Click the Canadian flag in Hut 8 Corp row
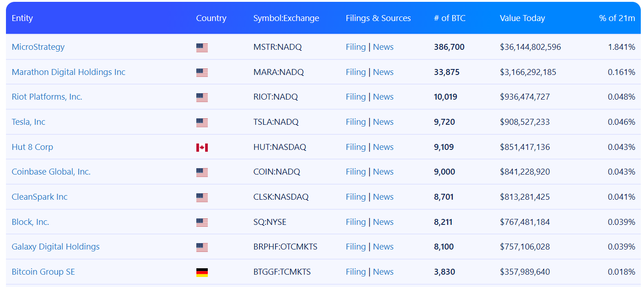 tap(202, 148)
